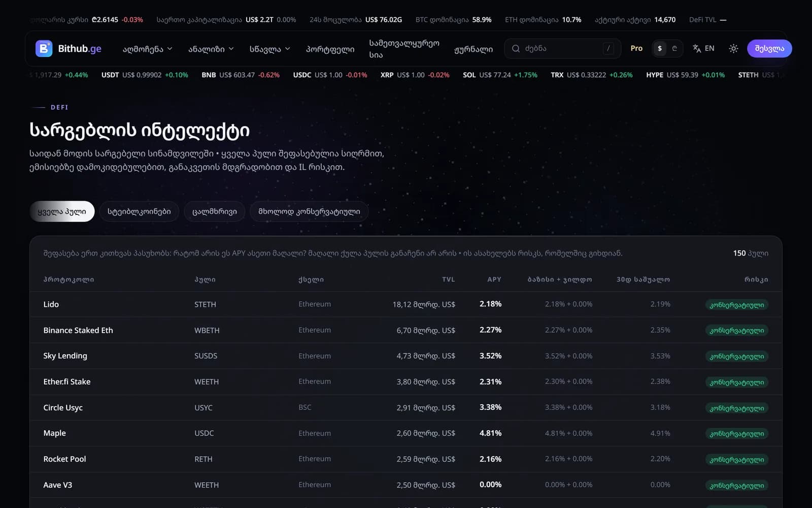Sort by რისკი column header
Image resolution: width=812 pixels, height=508 pixels.
[x=756, y=279]
